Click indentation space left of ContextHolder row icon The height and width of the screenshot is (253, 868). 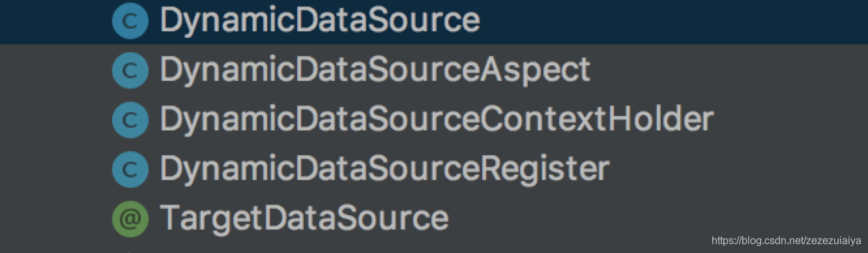click(x=55, y=119)
